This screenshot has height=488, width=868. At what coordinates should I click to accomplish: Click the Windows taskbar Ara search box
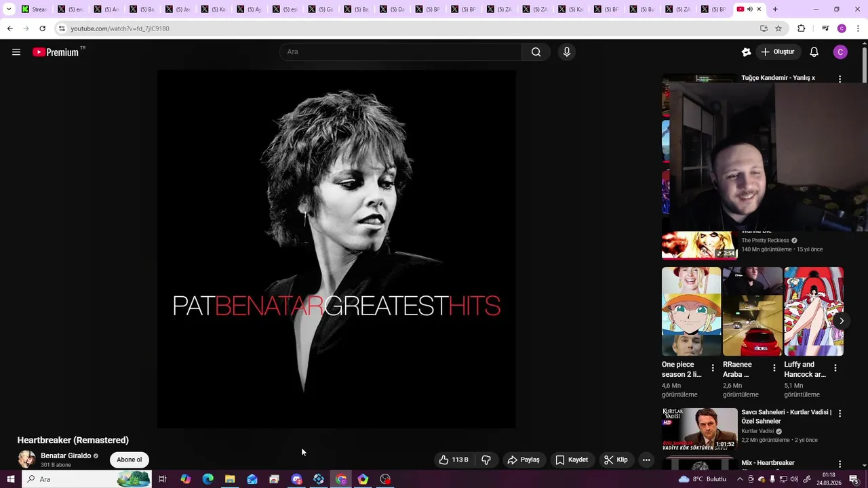coord(87,479)
